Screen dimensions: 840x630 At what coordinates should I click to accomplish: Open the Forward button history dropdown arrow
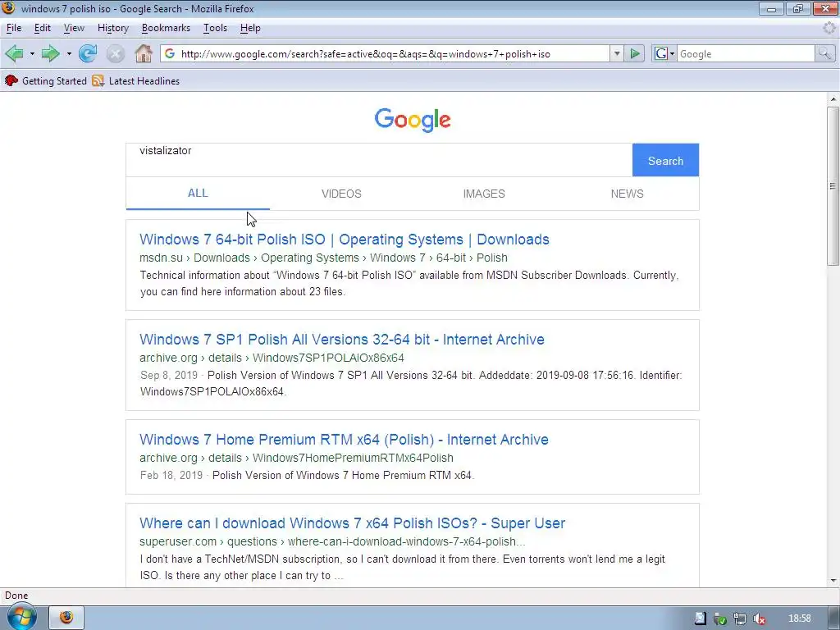pos(69,53)
